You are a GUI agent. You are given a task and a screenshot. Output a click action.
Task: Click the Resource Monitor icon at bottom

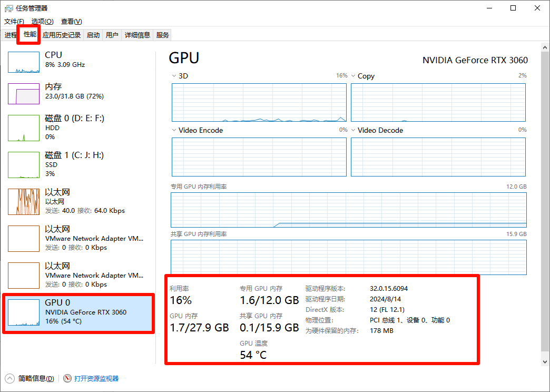point(67,378)
